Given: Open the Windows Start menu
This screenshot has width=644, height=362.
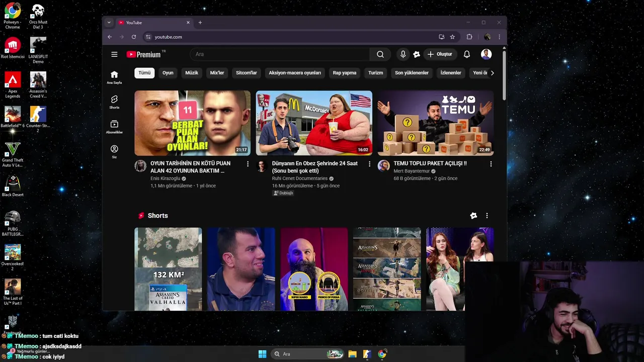Looking at the screenshot, I should (x=262, y=354).
